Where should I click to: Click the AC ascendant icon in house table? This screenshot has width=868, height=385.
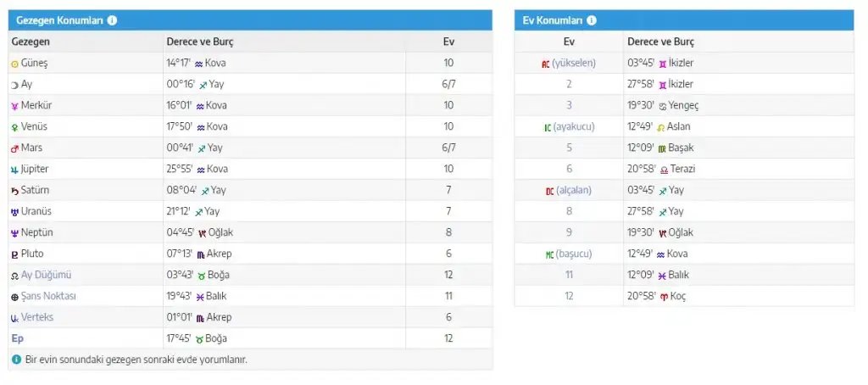click(545, 64)
